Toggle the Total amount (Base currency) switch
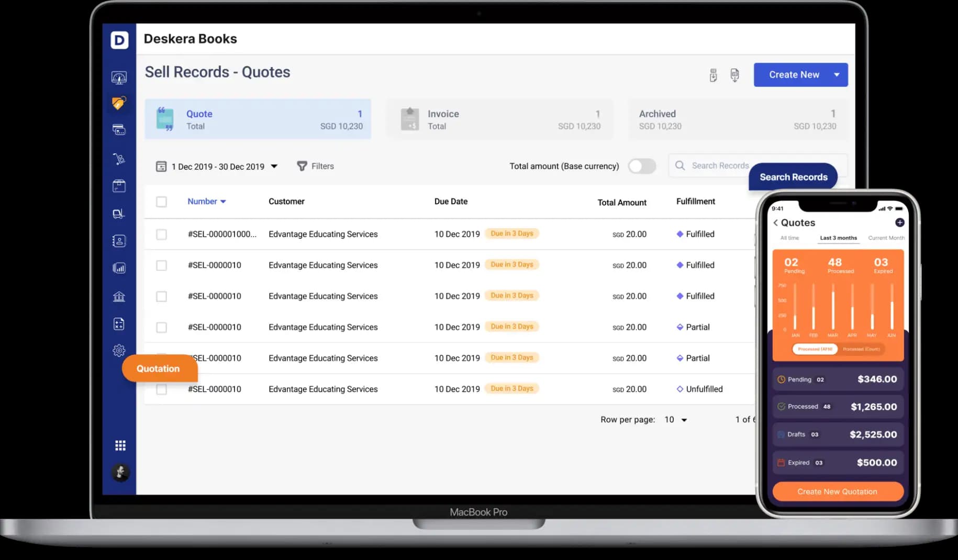This screenshot has height=560, width=958. click(x=642, y=166)
